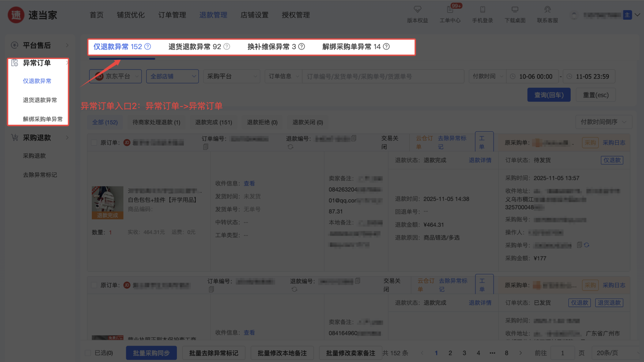Click the 速当家 logo
This screenshot has width=644, height=362.
33,15
